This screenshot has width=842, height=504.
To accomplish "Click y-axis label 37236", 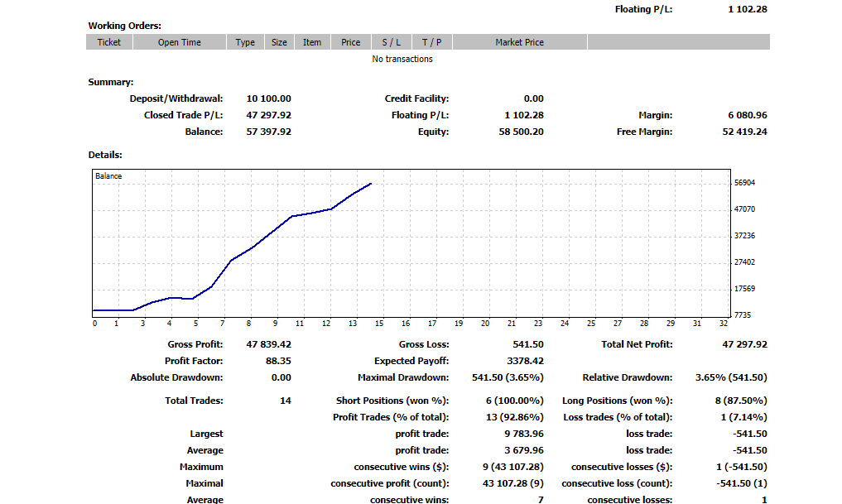I will coord(744,236).
